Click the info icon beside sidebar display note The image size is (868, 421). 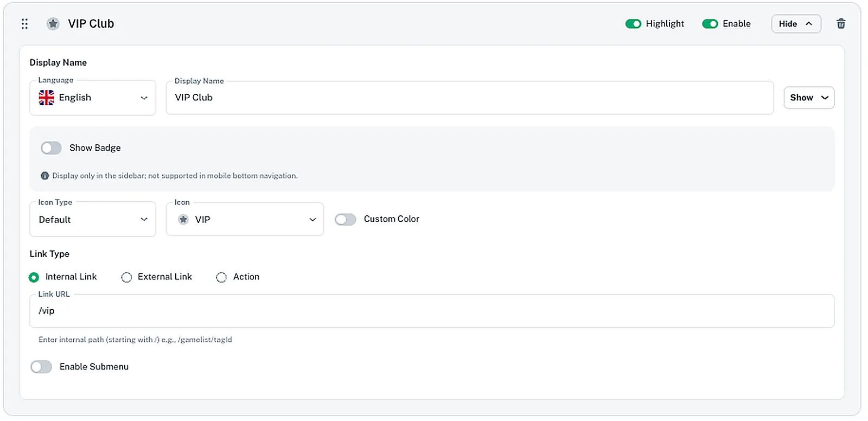tap(45, 176)
